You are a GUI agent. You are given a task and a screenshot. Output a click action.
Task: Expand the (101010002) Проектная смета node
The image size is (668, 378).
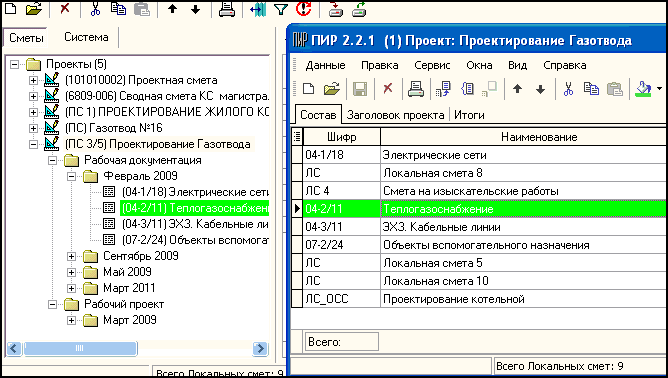tap(33, 80)
